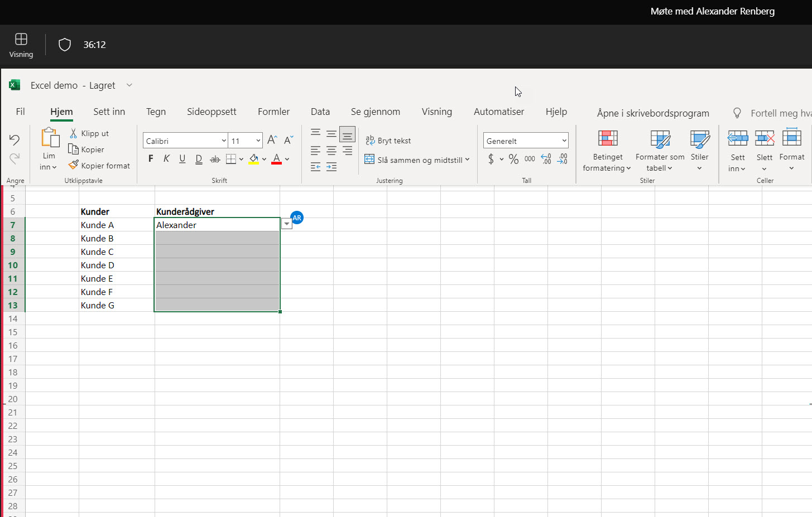Open the dropdown on the selected Alexander cell

pyautogui.click(x=286, y=223)
